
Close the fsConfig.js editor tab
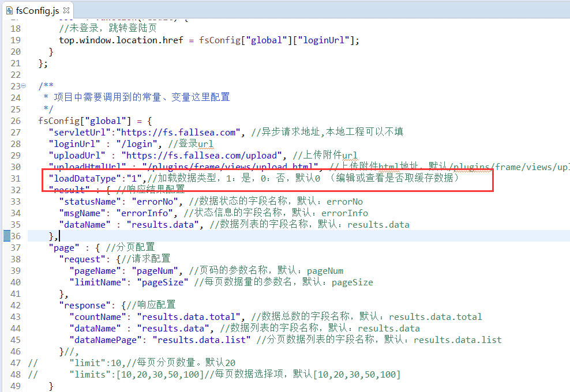pos(65,10)
